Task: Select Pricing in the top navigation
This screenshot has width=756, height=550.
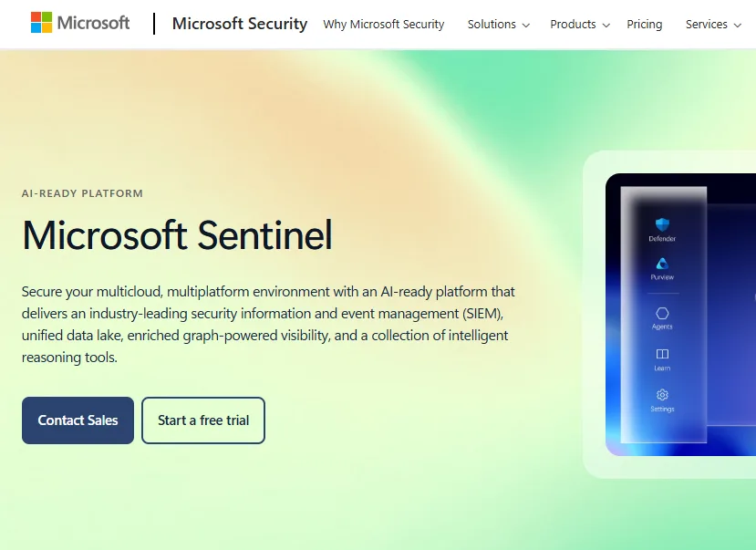Action: [x=644, y=25]
